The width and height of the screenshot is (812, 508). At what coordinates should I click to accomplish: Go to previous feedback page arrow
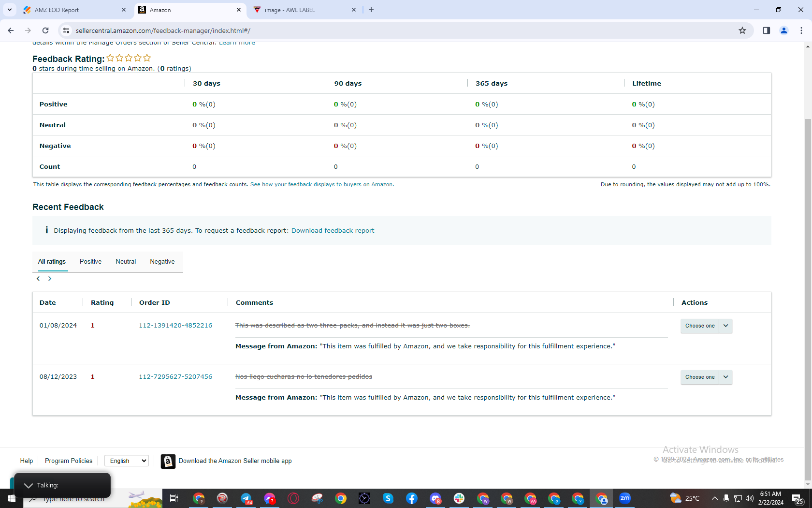click(x=38, y=279)
